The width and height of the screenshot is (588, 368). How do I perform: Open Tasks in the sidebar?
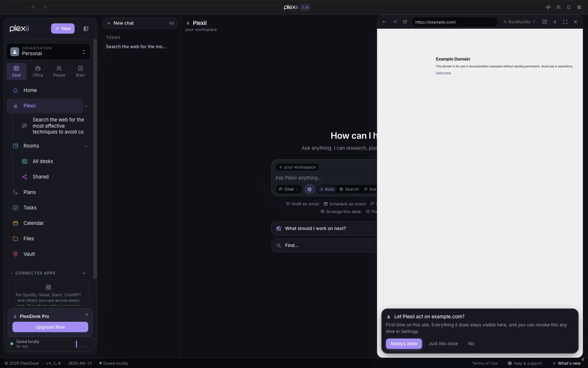(49, 208)
